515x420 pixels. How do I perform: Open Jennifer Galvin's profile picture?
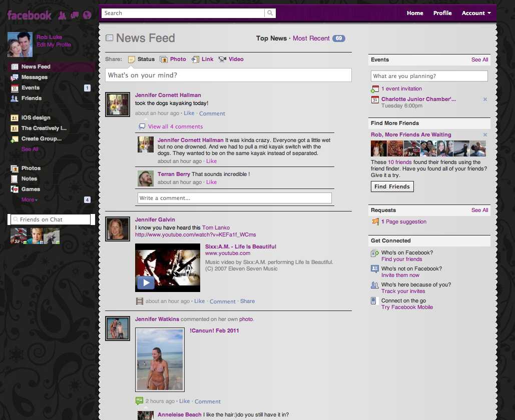pos(118,229)
